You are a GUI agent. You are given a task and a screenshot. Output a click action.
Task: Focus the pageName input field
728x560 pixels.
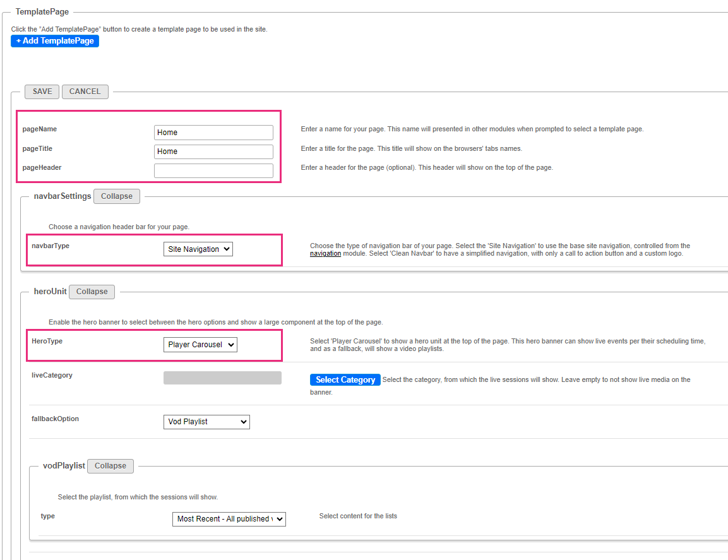click(x=213, y=133)
